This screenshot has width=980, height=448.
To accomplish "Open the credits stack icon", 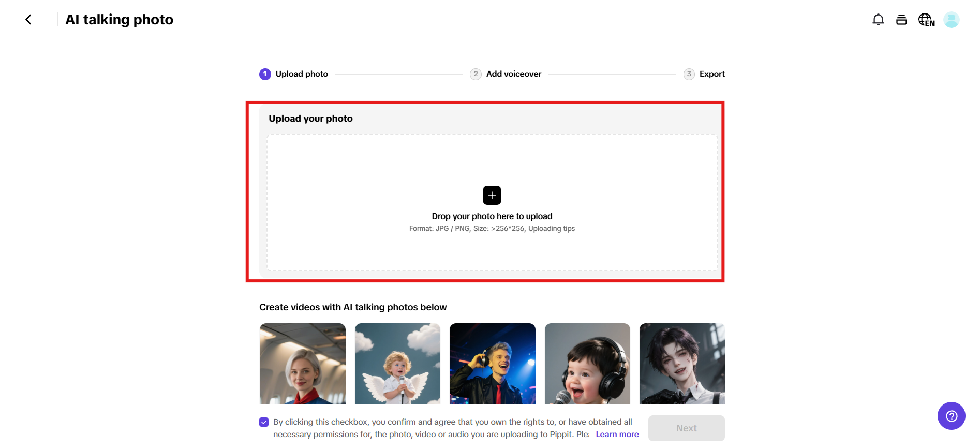I will [901, 20].
